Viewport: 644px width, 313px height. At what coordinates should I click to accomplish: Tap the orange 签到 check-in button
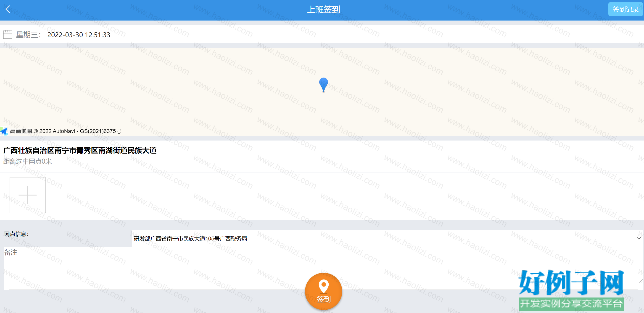pyautogui.click(x=324, y=292)
